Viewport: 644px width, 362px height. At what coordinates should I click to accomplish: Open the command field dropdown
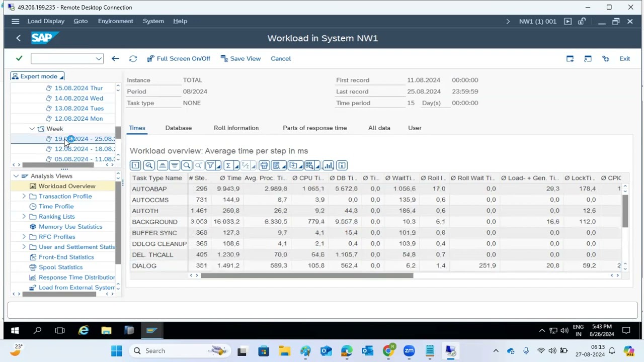(x=99, y=59)
